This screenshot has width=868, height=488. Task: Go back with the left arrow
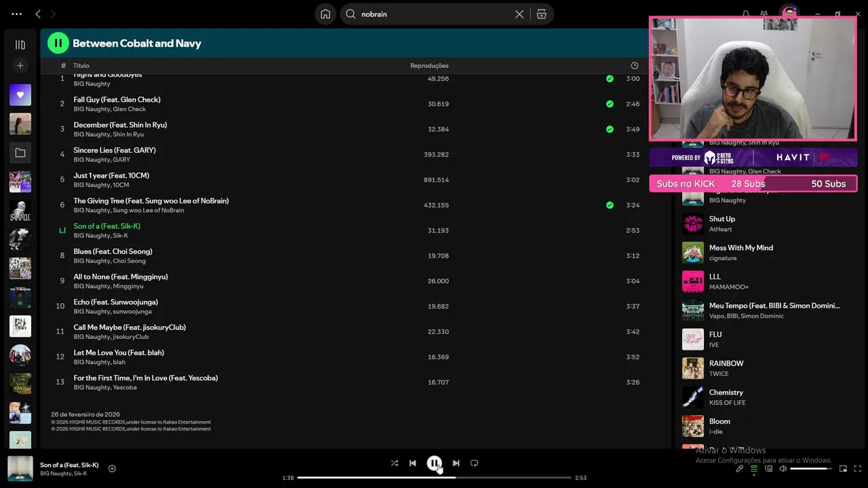(x=38, y=14)
